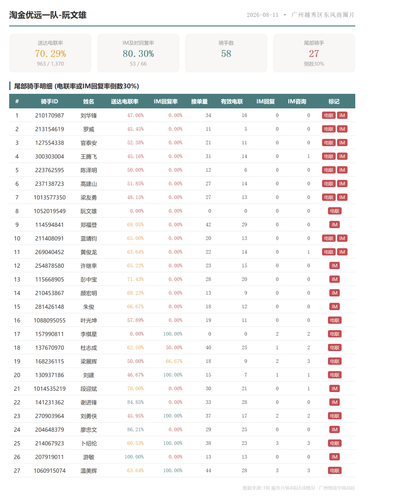Click rider ID 237138723

pyautogui.click(x=50, y=184)
